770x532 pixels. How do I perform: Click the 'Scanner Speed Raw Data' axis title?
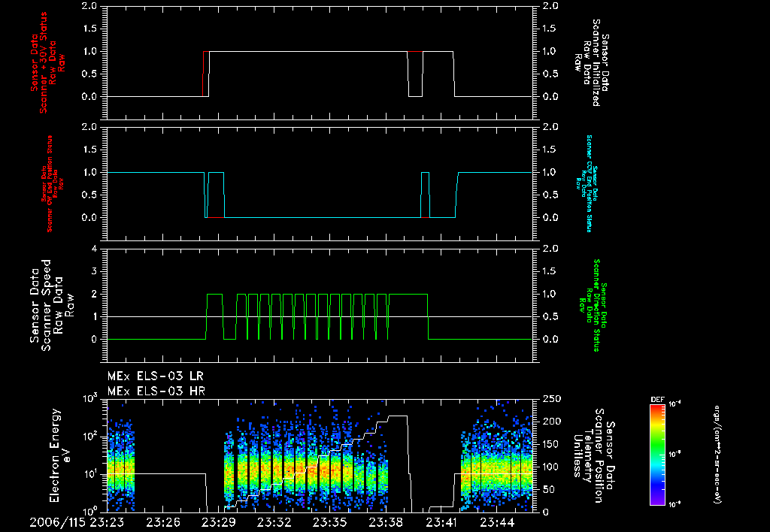[x=52, y=305]
